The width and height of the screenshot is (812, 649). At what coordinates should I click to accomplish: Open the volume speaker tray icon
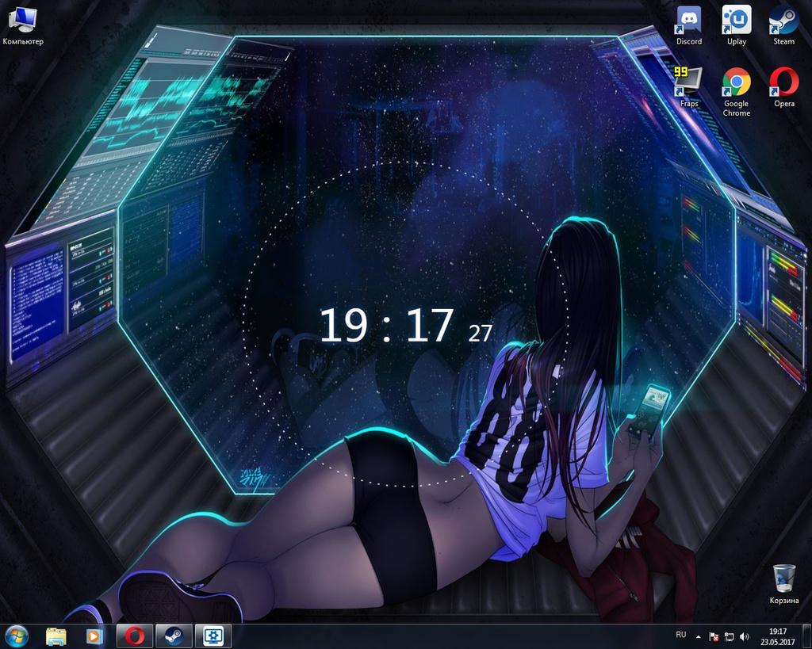tap(744, 636)
